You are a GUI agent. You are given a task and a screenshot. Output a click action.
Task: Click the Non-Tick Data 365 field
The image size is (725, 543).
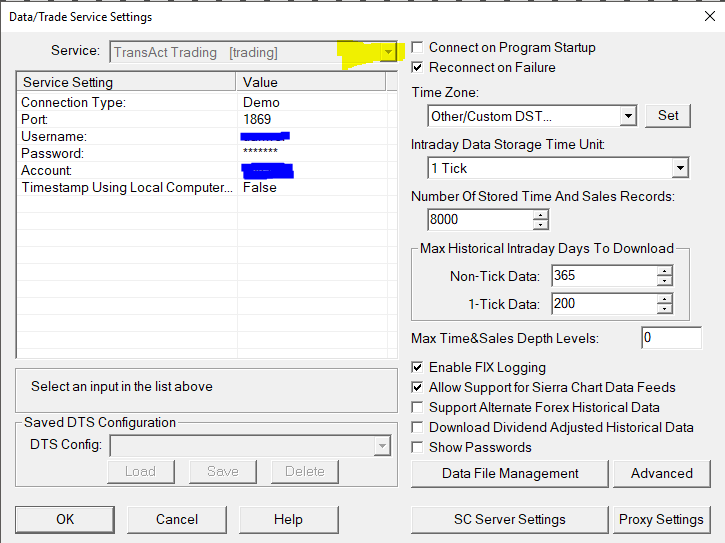[604, 276]
